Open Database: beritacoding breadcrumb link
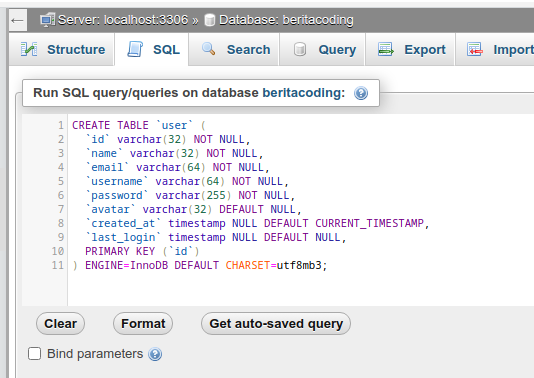The image size is (534, 378). tap(286, 20)
